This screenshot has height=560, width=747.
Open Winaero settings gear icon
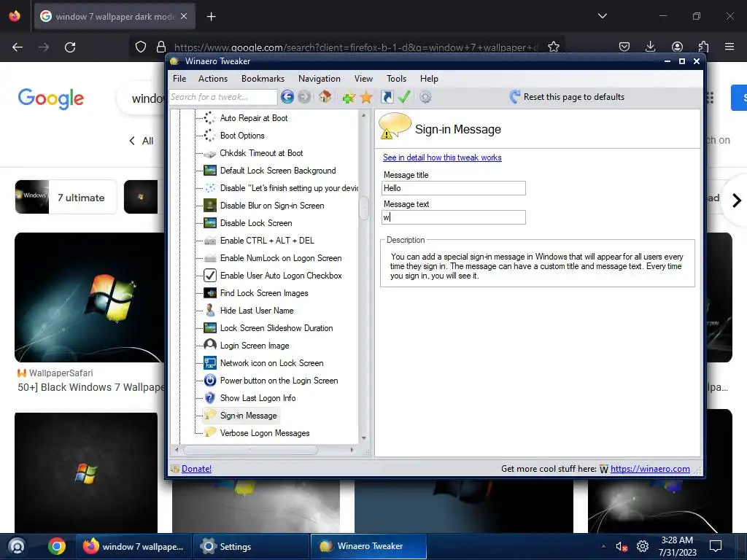click(x=425, y=97)
